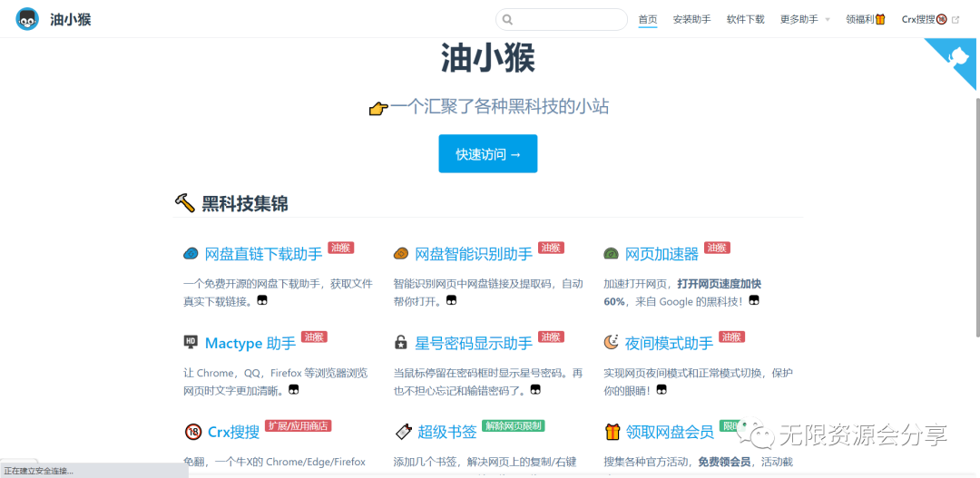
Task: Click Tampermonkey icon after 网页时文字更加清晰
Action: tap(294, 389)
